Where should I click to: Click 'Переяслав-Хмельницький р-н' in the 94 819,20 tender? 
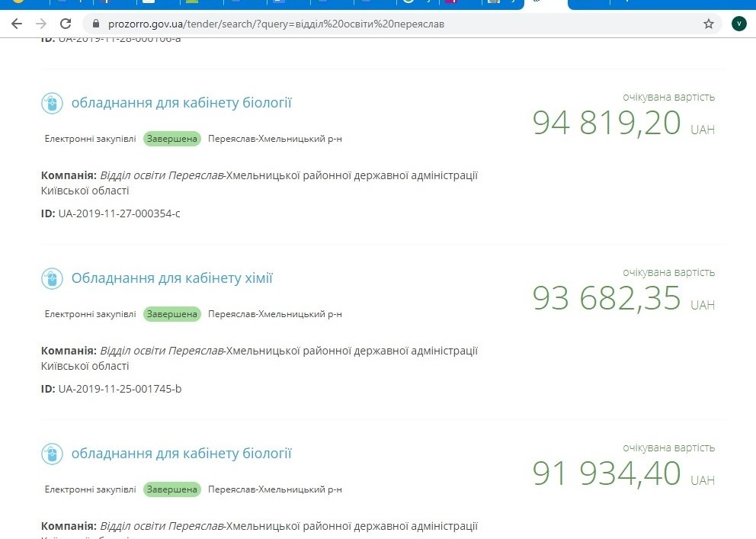pyautogui.click(x=275, y=139)
